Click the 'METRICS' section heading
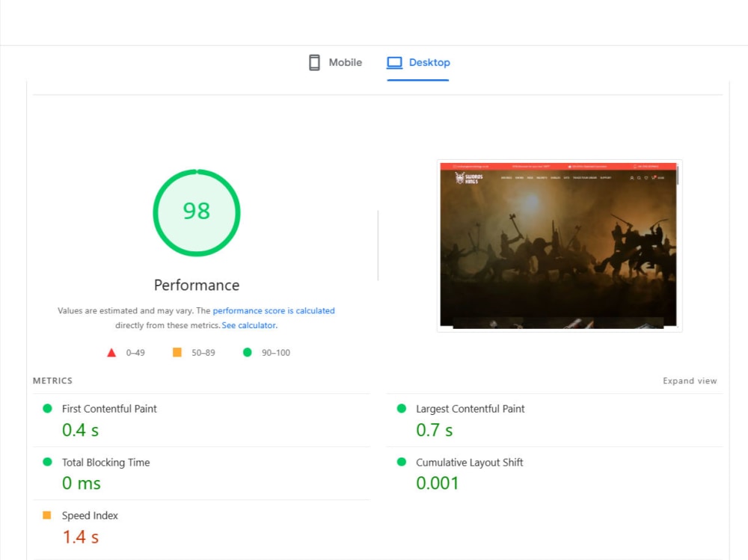Screen dimensions: 748x560 coord(52,381)
